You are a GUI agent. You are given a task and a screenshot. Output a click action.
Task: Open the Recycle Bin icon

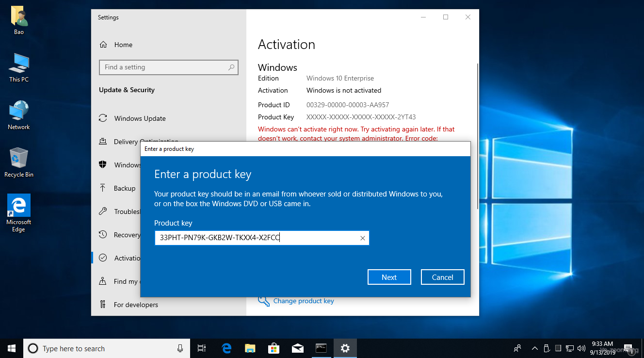19,163
